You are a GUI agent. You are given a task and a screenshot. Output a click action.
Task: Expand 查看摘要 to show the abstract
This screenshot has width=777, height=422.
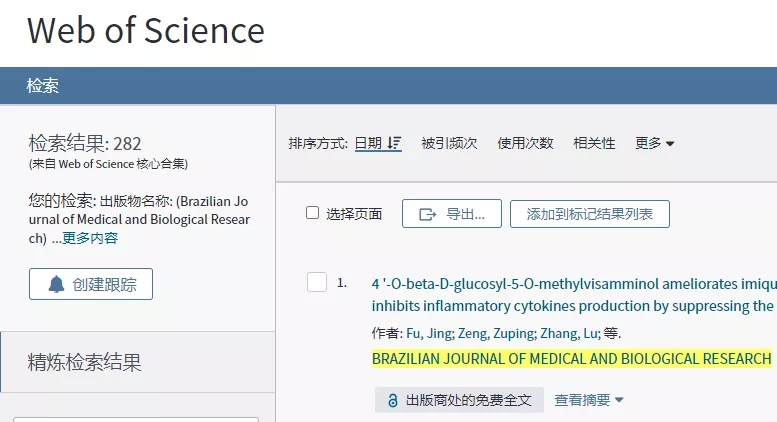point(589,400)
